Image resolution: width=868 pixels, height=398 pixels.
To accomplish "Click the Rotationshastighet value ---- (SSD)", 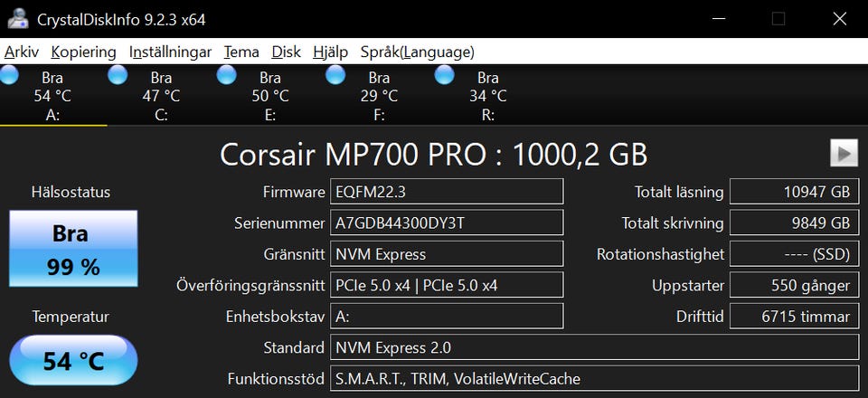I will pos(795,253).
